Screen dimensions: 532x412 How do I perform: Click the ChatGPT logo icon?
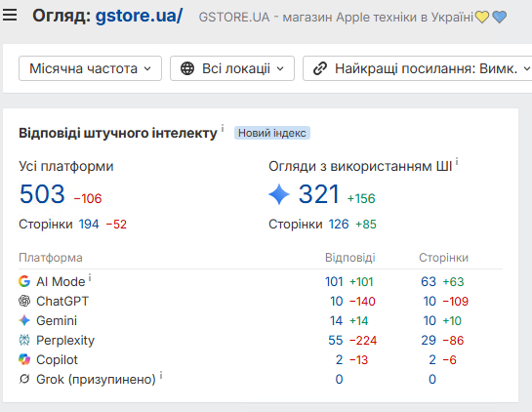pyautogui.click(x=24, y=301)
